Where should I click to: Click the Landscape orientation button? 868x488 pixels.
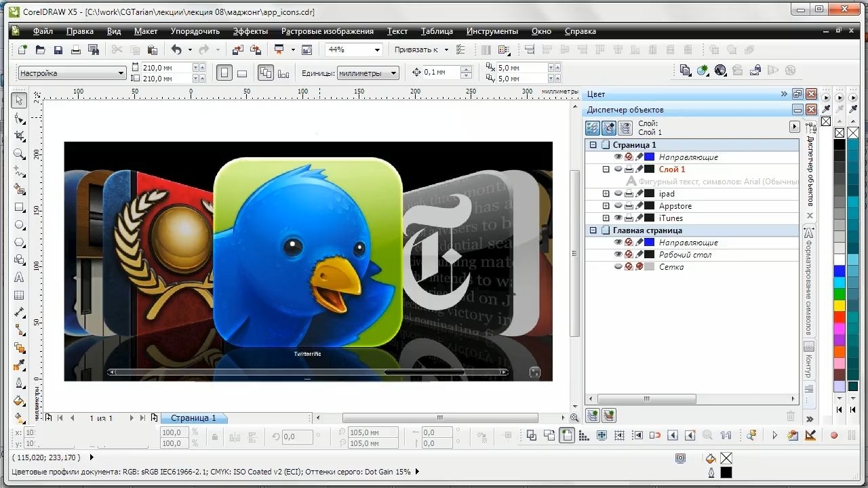point(242,73)
